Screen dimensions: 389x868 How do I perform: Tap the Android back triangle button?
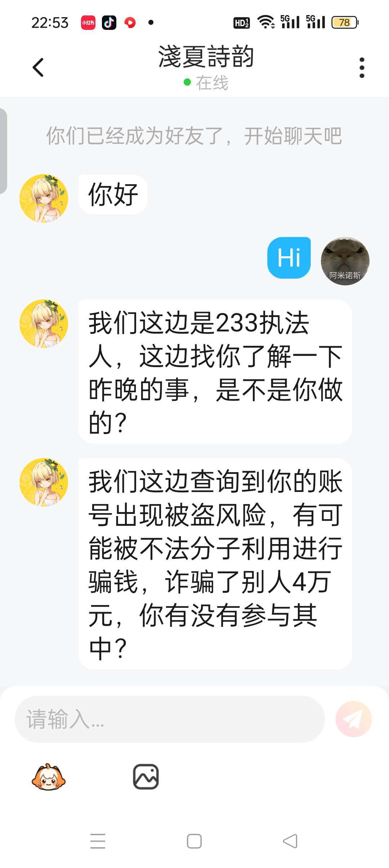290,841
